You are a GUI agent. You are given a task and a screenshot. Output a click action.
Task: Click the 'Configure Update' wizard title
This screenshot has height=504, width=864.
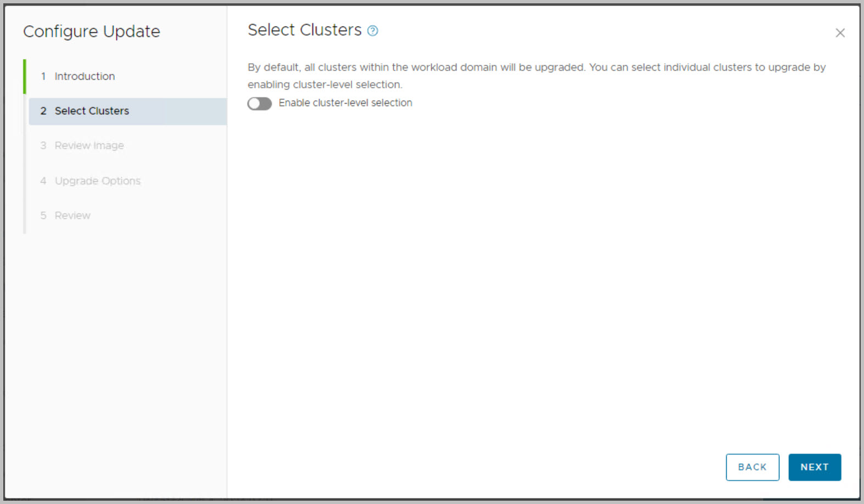(92, 32)
